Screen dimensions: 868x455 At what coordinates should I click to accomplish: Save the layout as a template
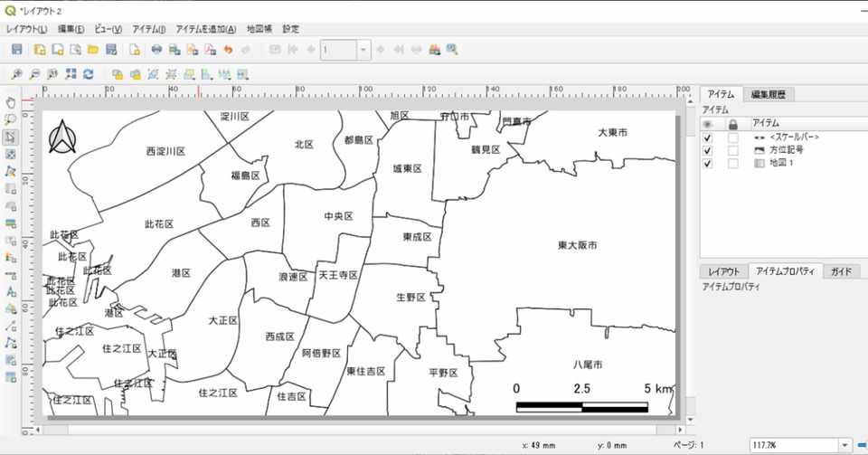click(x=111, y=49)
